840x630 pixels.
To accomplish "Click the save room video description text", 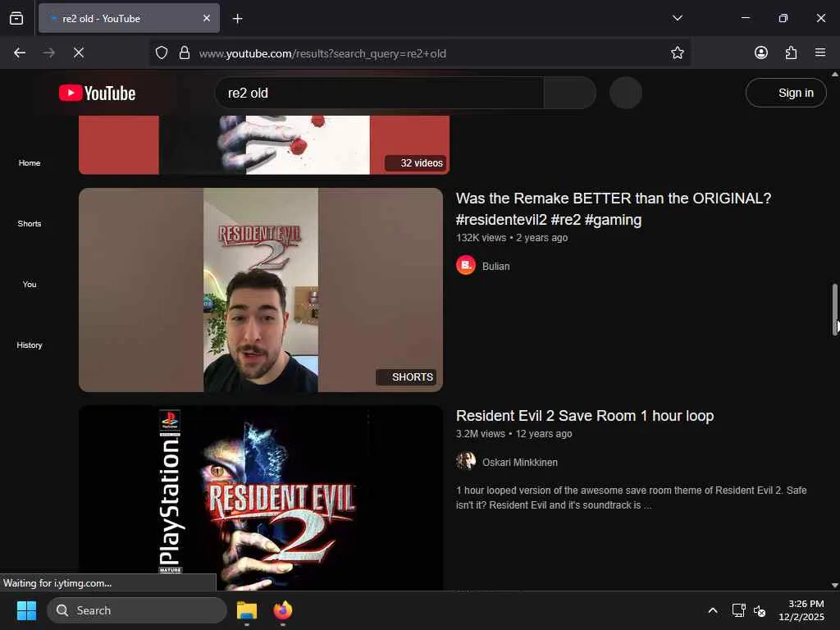I will pyautogui.click(x=631, y=498).
